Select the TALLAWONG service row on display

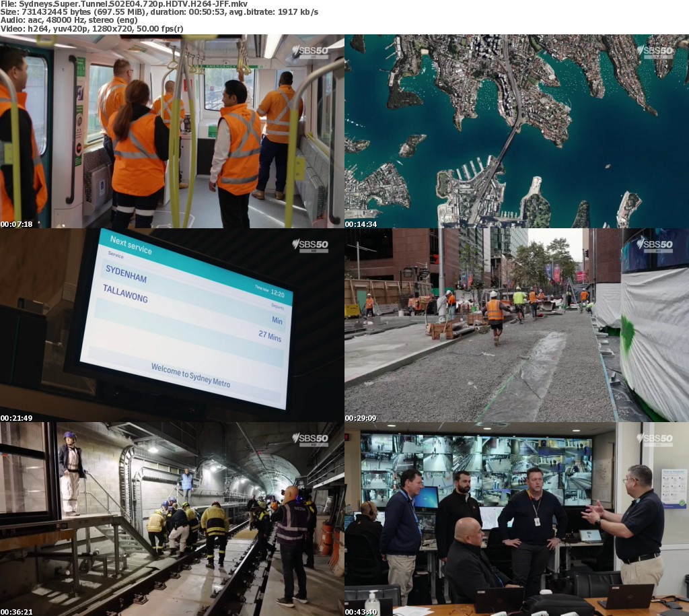(x=125, y=294)
